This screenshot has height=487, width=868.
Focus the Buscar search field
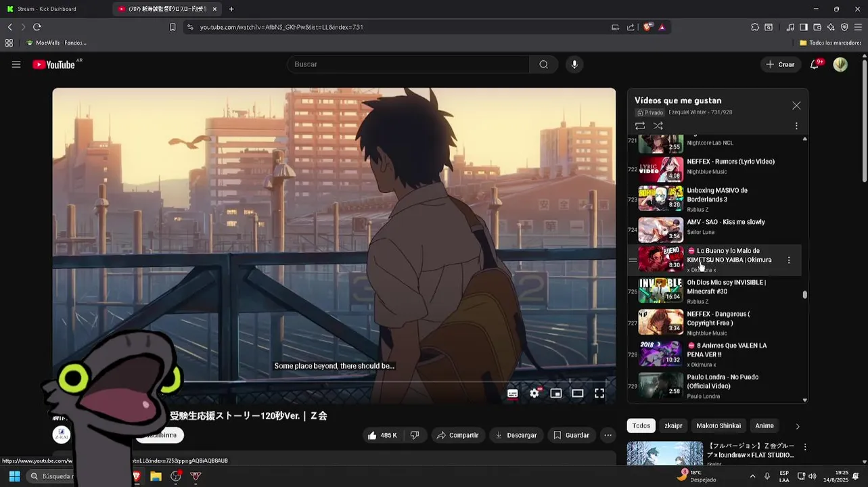click(409, 64)
